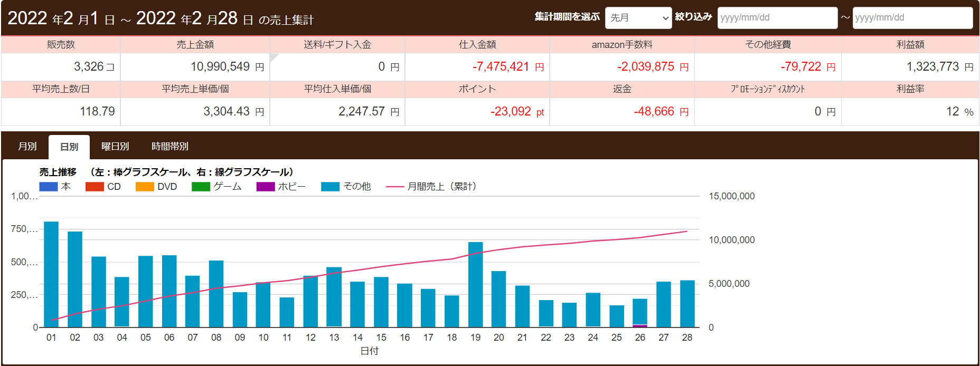Screen dimensions: 980x366
Task: Click the bar for day 19
Action: 475,285
